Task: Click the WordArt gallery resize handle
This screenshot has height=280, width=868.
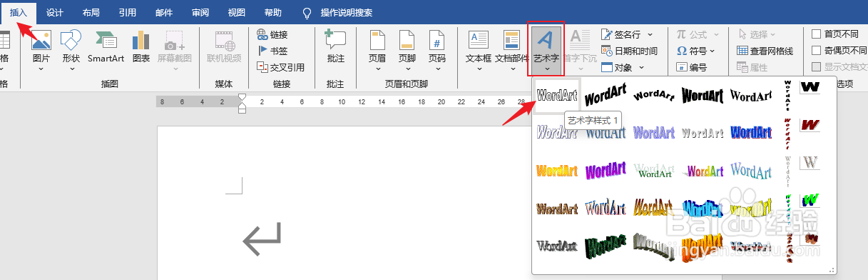Action: coord(832,271)
